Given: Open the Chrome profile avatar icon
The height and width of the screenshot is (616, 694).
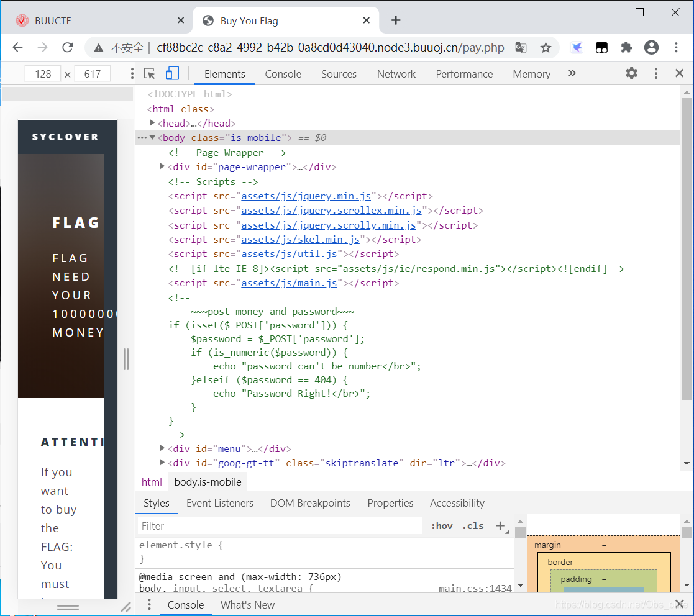Looking at the screenshot, I should [x=651, y=48].
